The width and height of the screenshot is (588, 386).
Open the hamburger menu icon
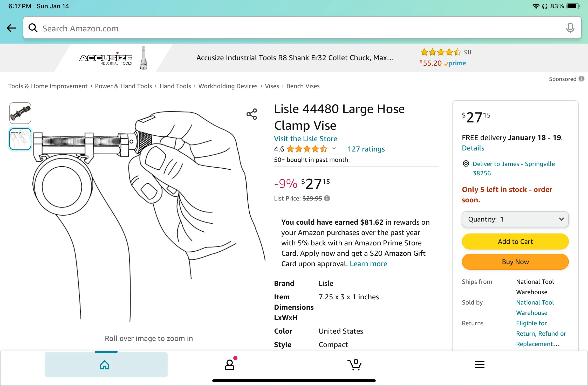pyautogui.click(x=480, y=365)
